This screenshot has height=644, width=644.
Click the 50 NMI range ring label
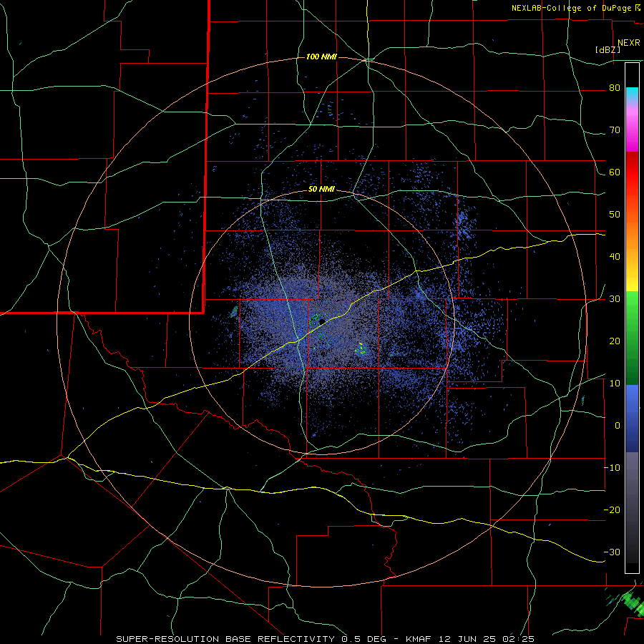click(321, 190)
